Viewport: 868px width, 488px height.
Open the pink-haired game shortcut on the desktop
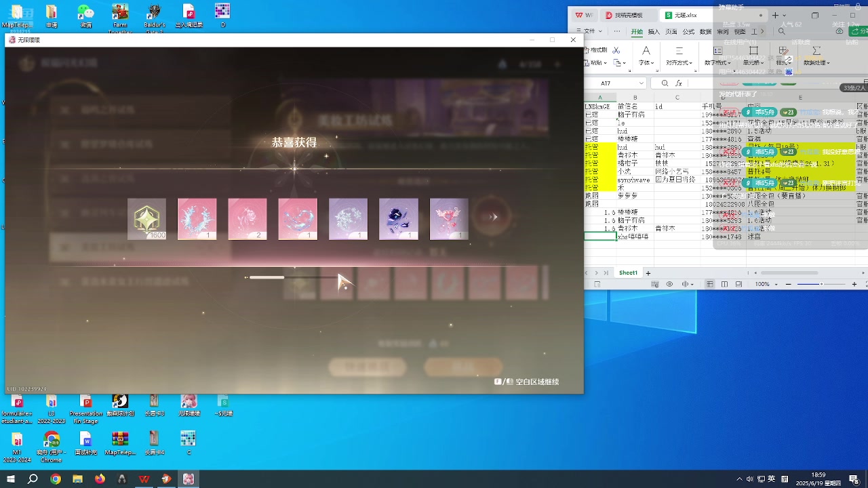(x=189, y=405)
